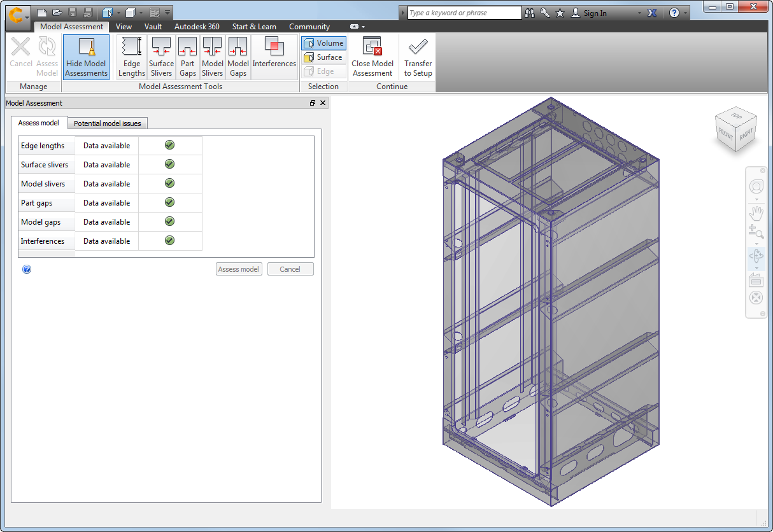773x532 pixels.
Task: Open the Start & Learn tab
Action: 254,27
